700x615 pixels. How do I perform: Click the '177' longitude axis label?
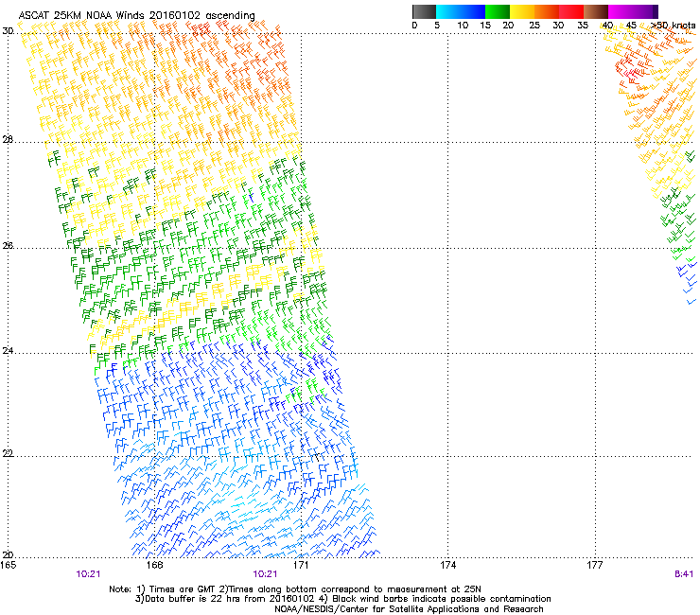pos(595,565)
